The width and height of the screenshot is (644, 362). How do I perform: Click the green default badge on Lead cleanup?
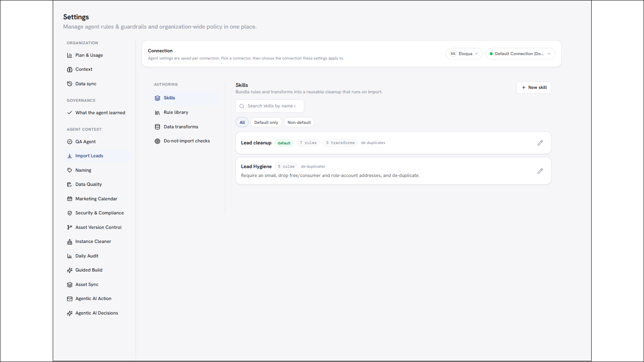point(284,143)
